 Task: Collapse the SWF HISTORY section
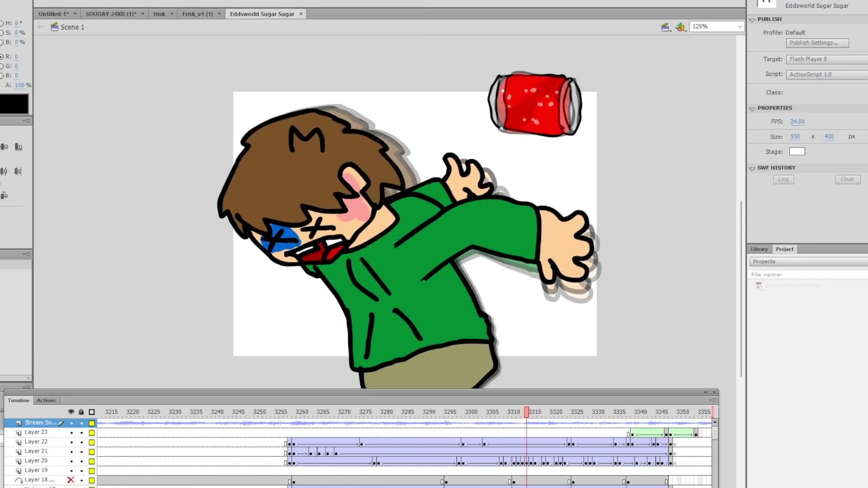coord(752,169)
